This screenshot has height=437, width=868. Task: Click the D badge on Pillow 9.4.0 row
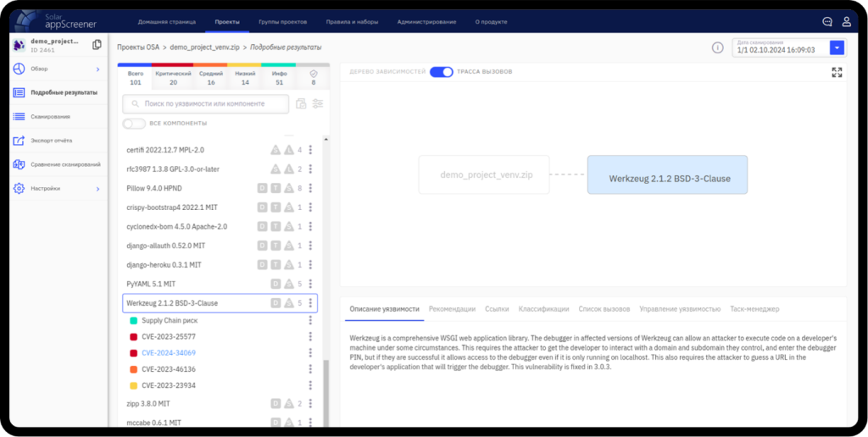click(x=263, y=188)
